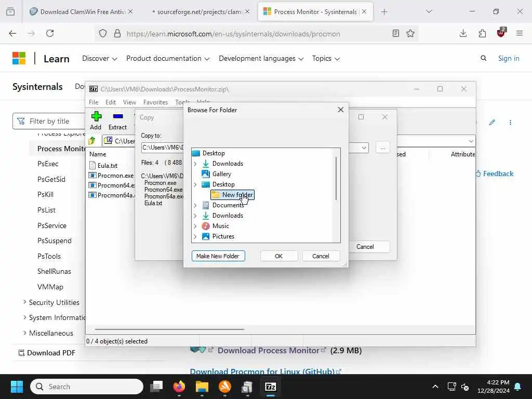The width and height of the screenshot is (532, 399).
Task: Click the notification bell in tray
Action: coord(518,387)
